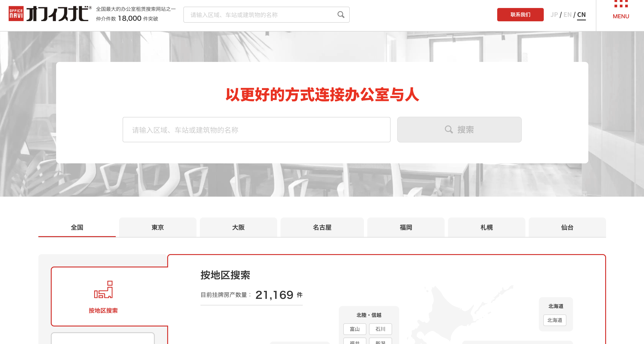The height and width of the screenshot is (344, 644).
Task: Open the 福岡 tab
Action: [x=406, y=227]
